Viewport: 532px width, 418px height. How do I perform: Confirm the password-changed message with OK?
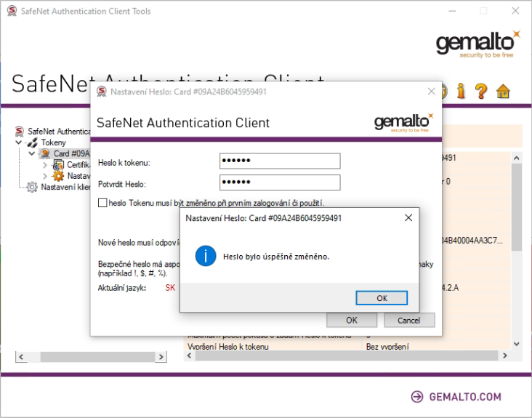pos(382,298)
